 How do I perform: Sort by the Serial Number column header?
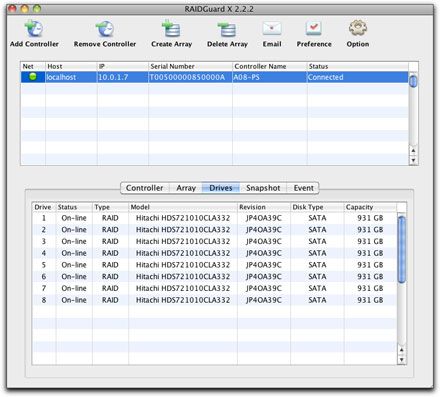point(190,66)
